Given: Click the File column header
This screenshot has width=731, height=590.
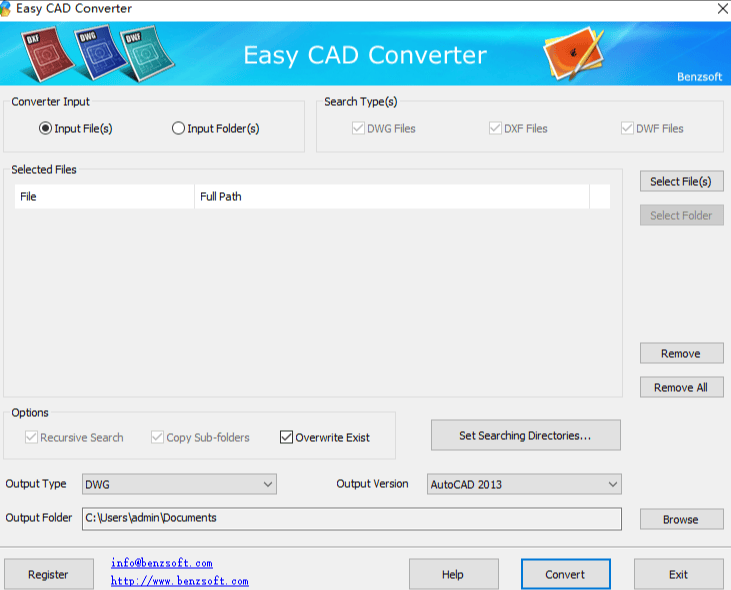Looking at the screenshot, I should [x=104, y=197].
